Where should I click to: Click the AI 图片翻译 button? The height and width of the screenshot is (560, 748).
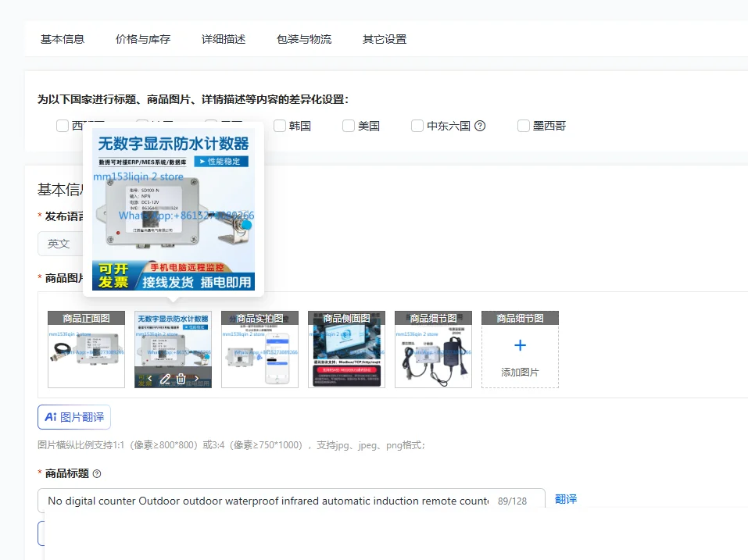[x=74, y=417]
